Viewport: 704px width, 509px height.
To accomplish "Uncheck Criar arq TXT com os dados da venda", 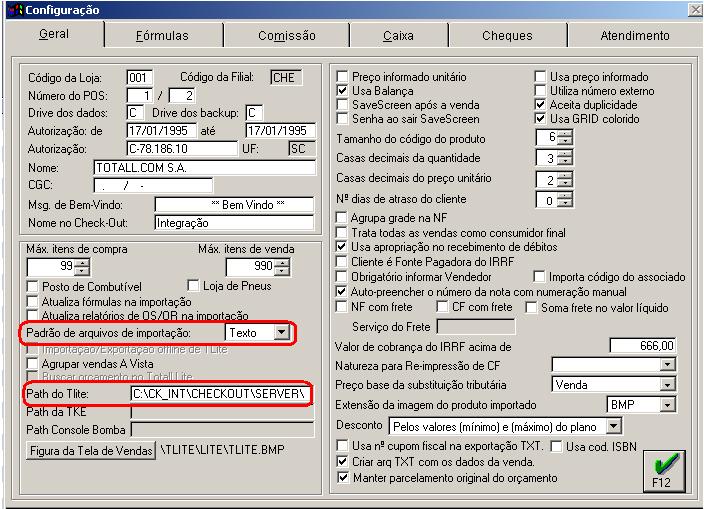I will coord(342,461).
